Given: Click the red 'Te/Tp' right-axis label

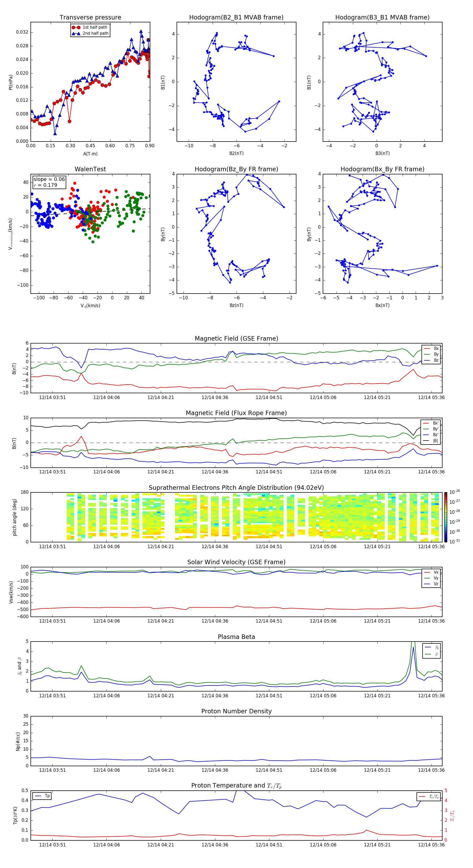Looking at the screenshot, I should [452, 815].
